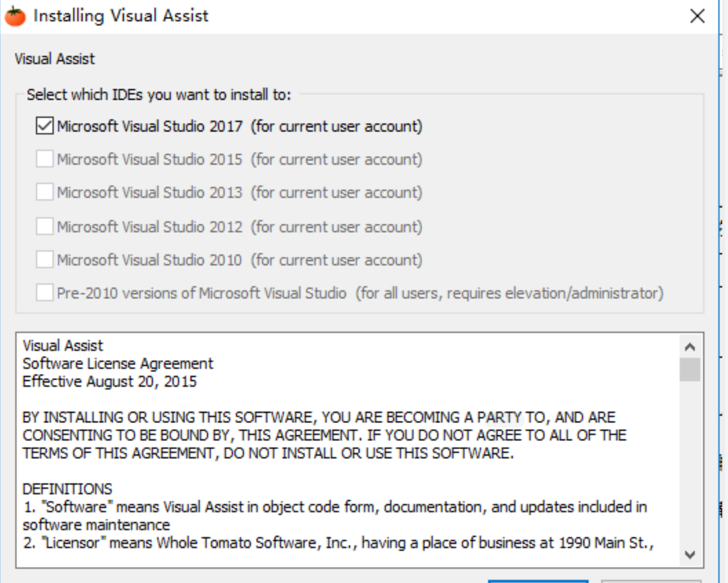
Task: Click the license agreement scrollbar thumb
Action: point(690,370)
